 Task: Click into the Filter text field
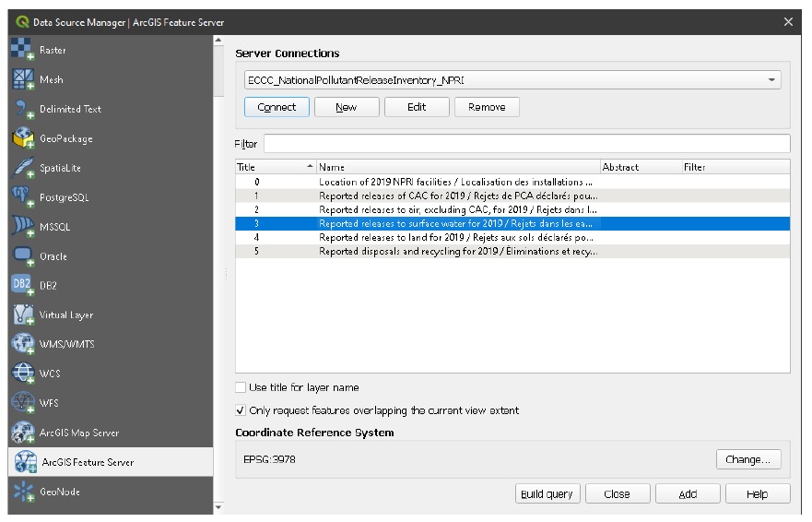(x=526, y=144)
